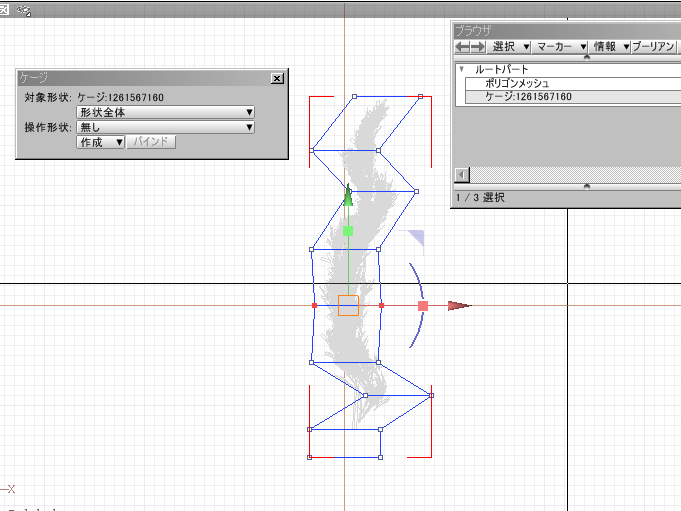Open the 情報 menu in Browser

click(x=609, y=47)
